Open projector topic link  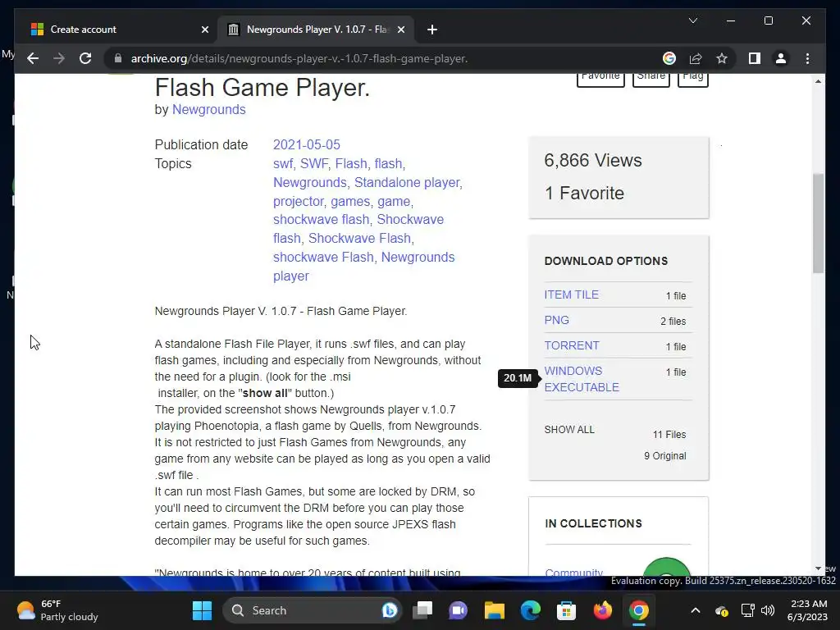[299, 202]
